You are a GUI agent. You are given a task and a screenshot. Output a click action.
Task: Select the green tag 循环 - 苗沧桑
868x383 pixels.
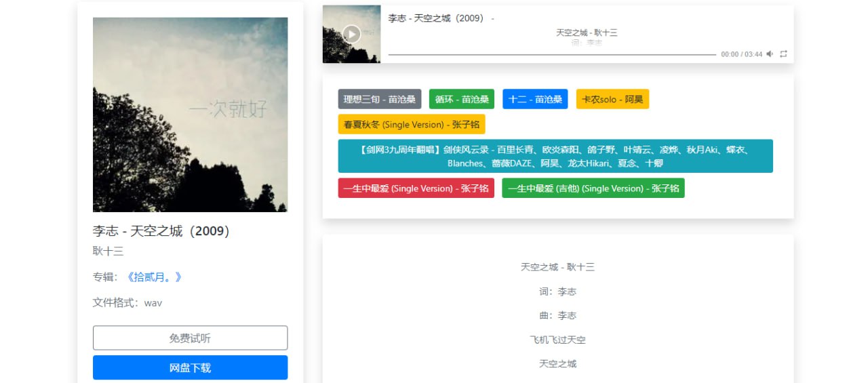(x=461, y=99)
